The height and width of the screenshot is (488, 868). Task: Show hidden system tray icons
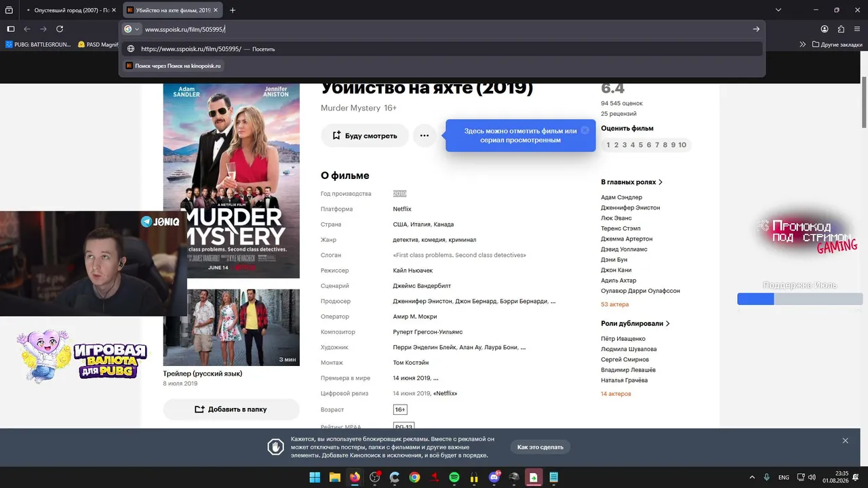[751, 478]
